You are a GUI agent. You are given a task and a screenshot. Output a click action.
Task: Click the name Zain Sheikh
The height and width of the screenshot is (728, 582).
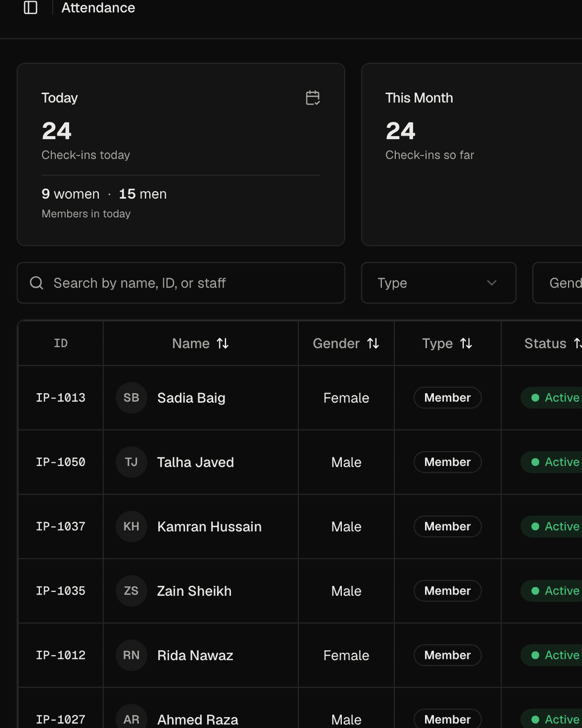coord(195,591)
